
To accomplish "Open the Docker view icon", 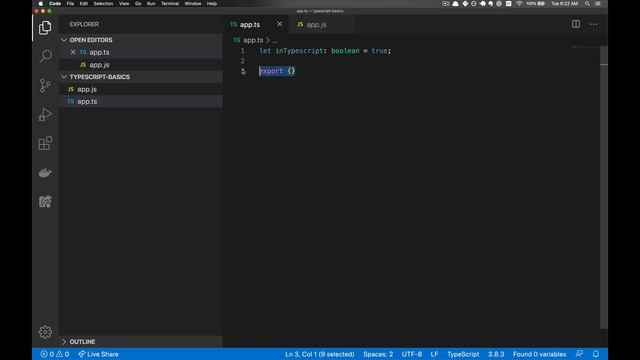I will 45,172.
